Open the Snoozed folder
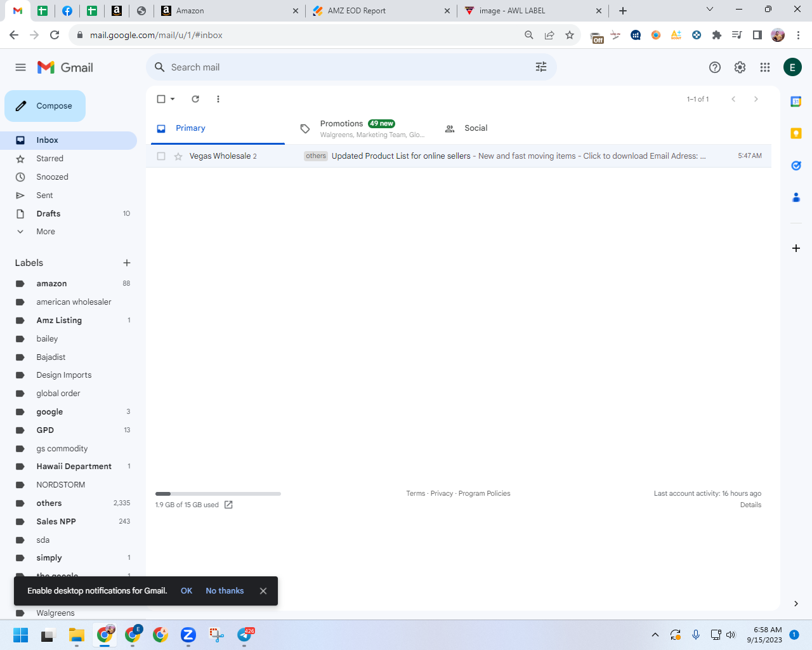The width and height of the screenshot is (812, 650). coord(69,177)
